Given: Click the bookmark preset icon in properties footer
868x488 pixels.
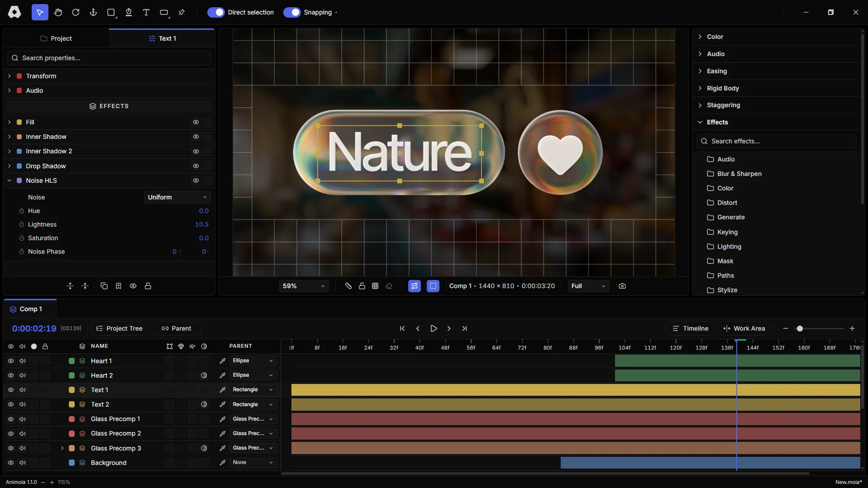Looking at the screenshot, I should click(119, 286).
